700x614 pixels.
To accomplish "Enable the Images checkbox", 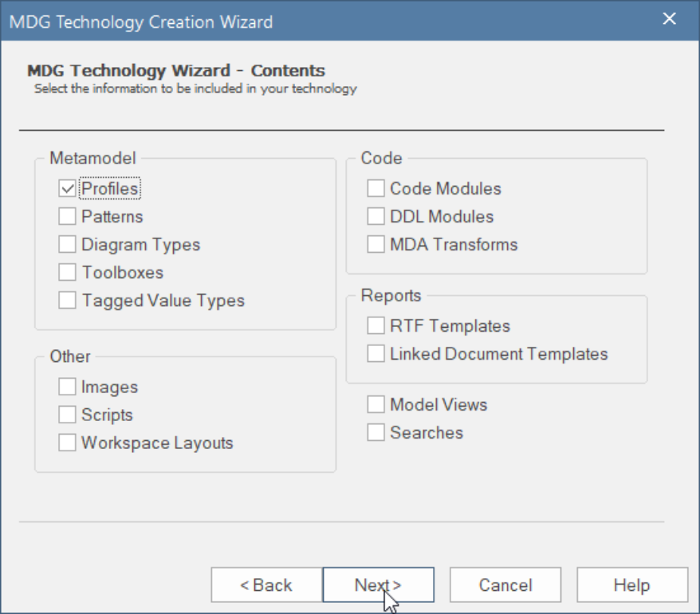I will [68, 388].
